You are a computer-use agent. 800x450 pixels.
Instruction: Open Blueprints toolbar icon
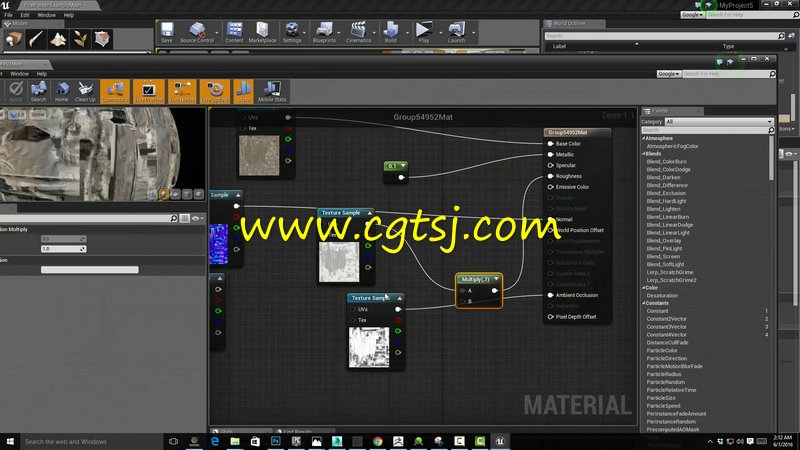324,32
